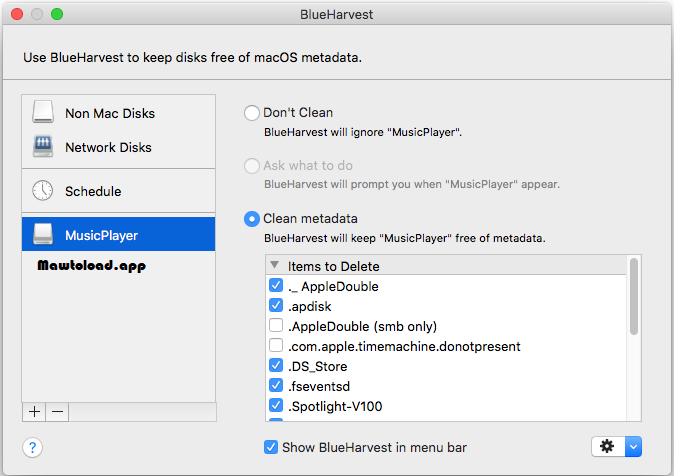Uncheck the .apdisk checkbox
This screenshot has height=476, width=674.
tap(276, 305)
